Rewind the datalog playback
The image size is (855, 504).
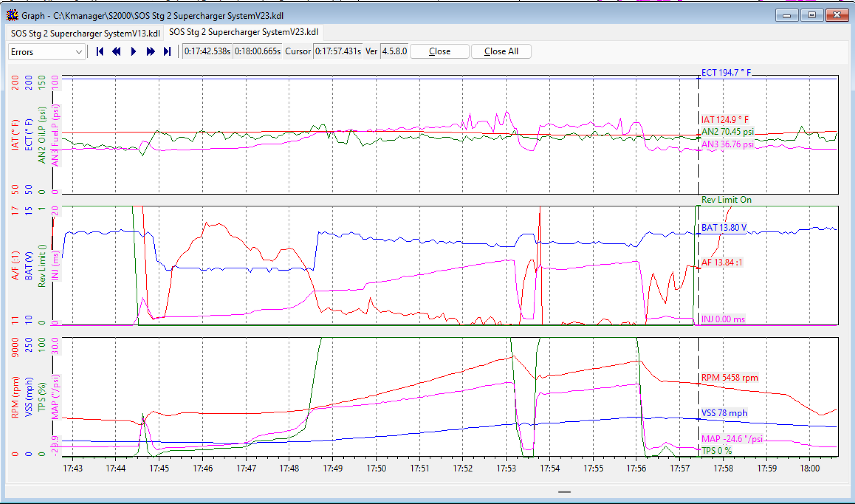[x=116, y=51]
